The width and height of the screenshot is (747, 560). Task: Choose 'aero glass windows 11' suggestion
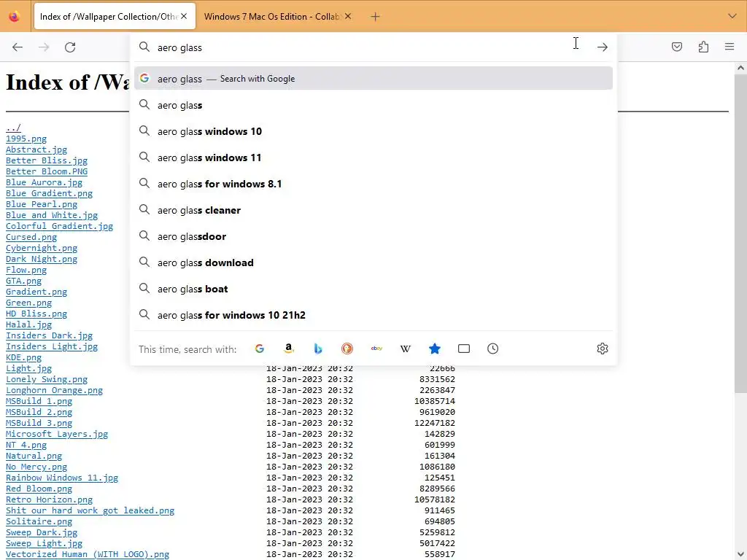point(373,157)
